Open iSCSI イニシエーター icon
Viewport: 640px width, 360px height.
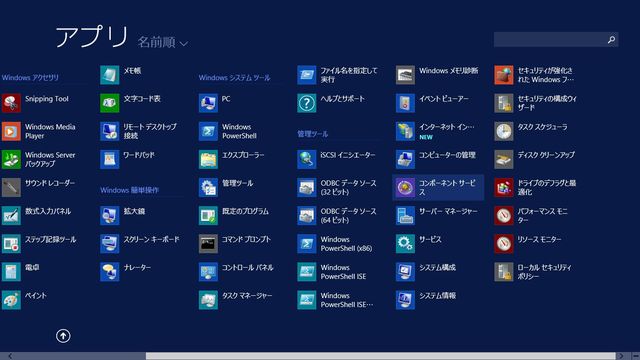point(307,159)
